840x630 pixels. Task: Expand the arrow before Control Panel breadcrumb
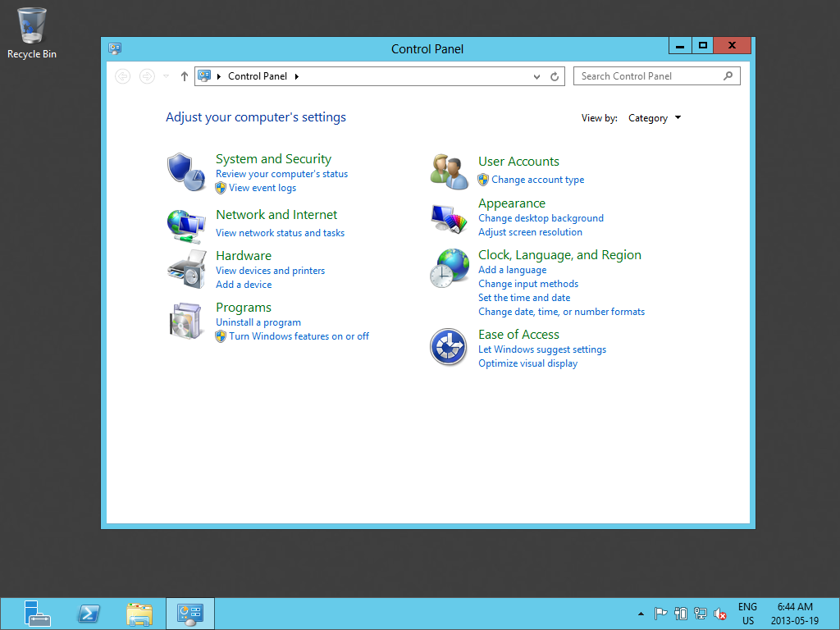pyautogui.click(x=218, y=76)
